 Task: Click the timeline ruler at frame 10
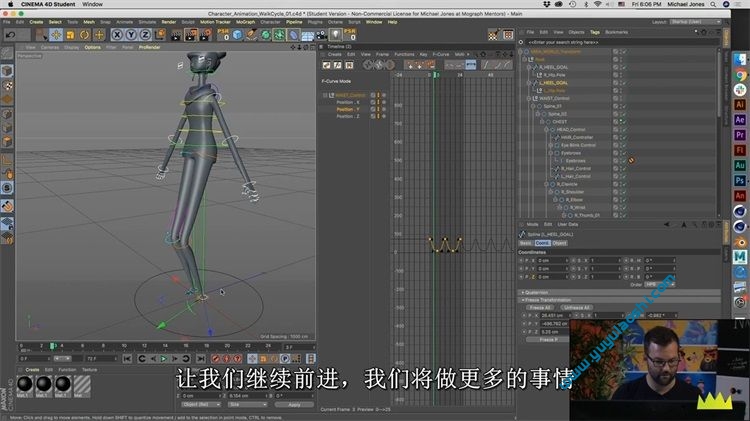click(124, 345)
